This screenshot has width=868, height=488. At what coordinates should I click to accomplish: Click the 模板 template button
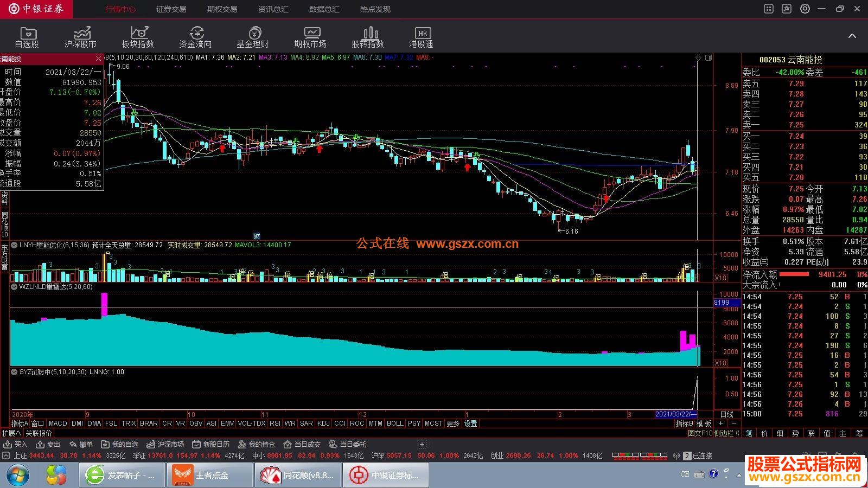(x=704, y=423)
